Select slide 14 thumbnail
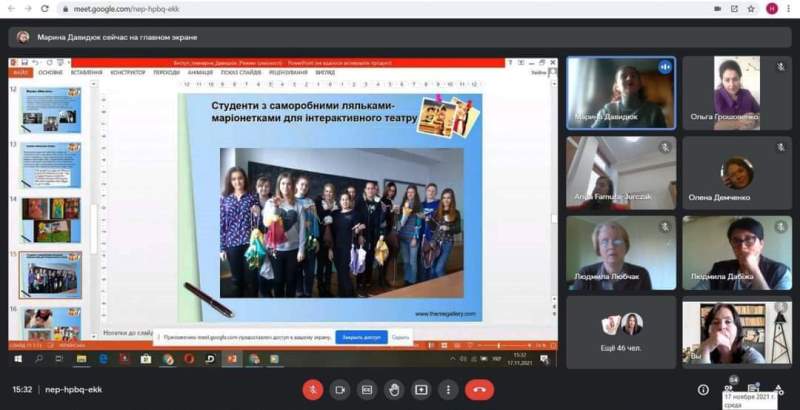This screenshot has width=800, height=410. click(x=51, y=220)
